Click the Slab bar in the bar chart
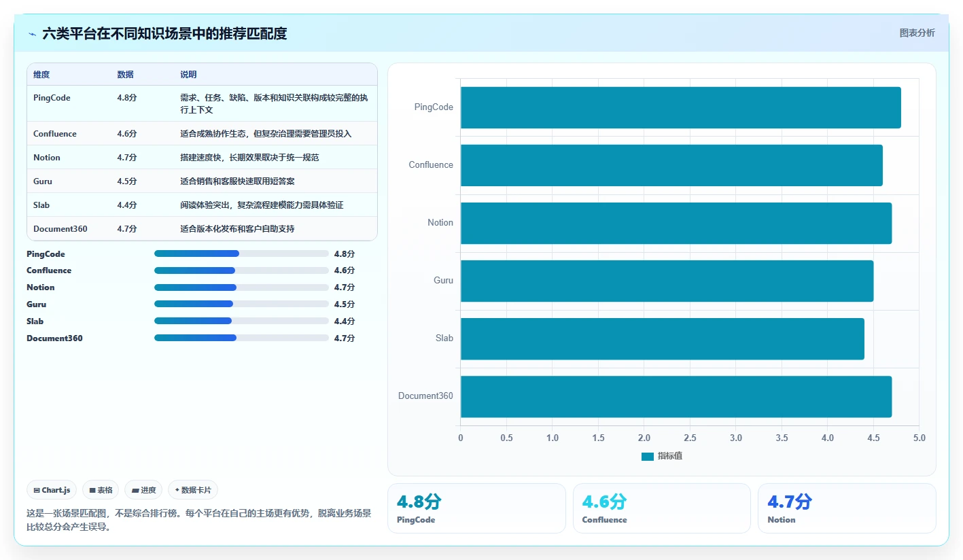The width and height of the screenshot is (963, 560). point(662,338)
